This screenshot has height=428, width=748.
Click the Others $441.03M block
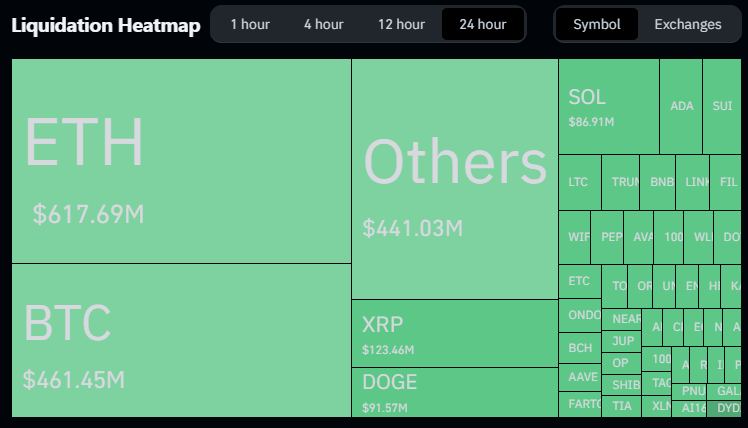(454, 179)
